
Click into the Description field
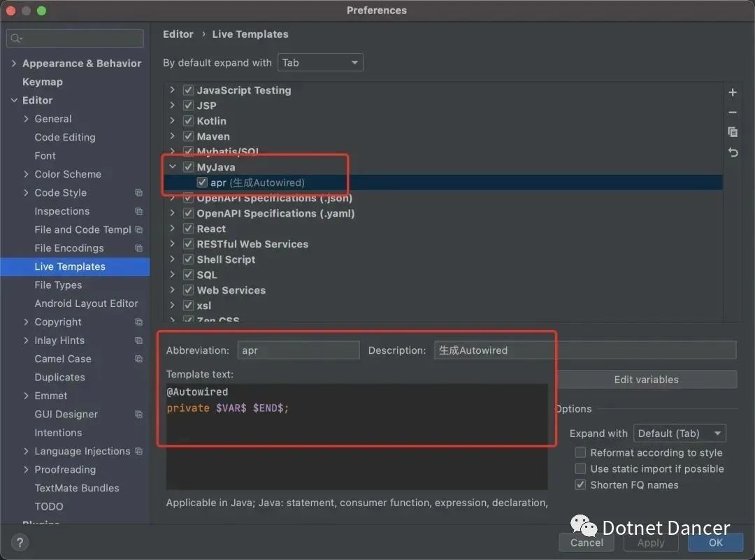[x=585, y=350]
